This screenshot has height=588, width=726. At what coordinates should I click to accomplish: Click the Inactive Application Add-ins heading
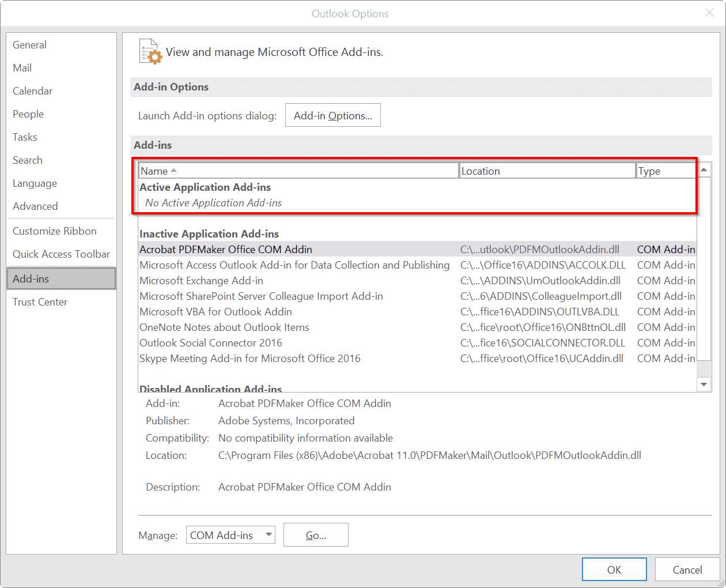(x=209, y=234)
